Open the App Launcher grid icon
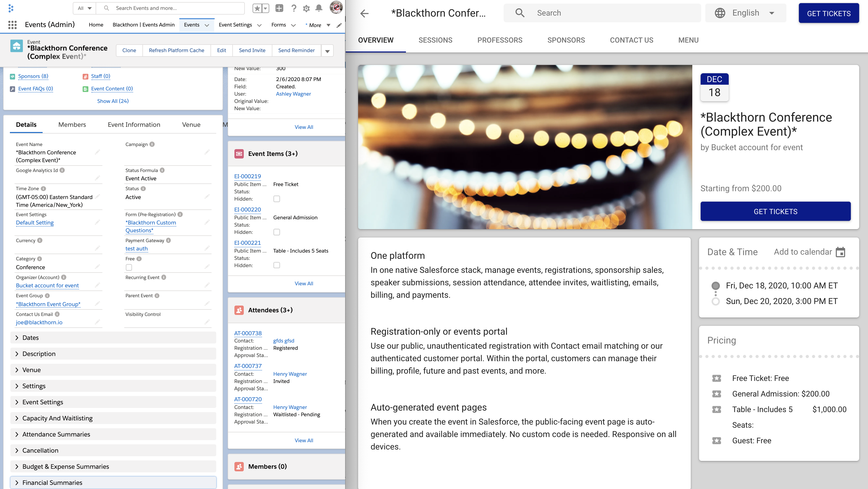868x489 pixels. 12,25
